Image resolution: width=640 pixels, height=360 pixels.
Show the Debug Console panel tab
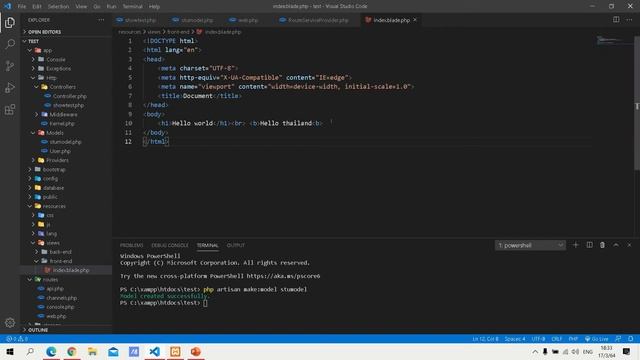(x=170, y=245)
